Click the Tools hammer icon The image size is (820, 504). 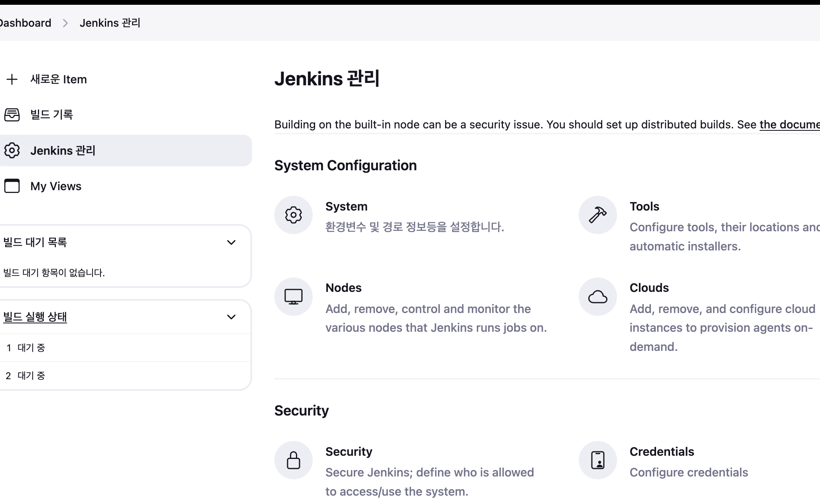(x=598, y=215)
